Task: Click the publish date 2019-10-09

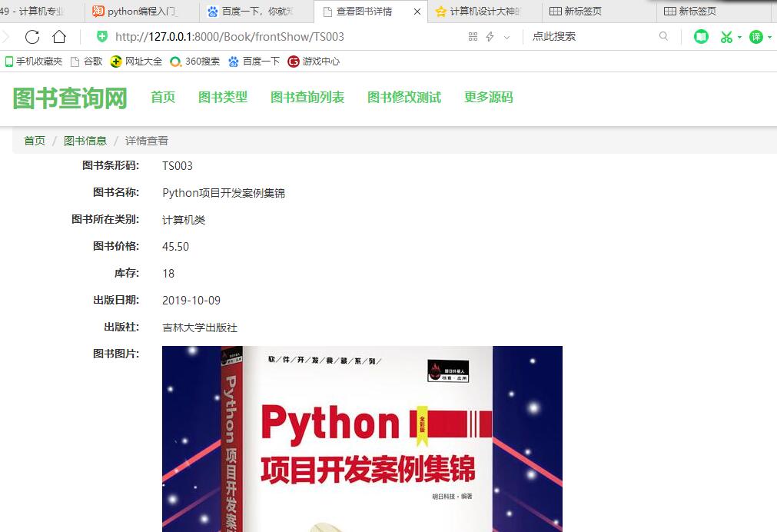Action: click(191, 301)
